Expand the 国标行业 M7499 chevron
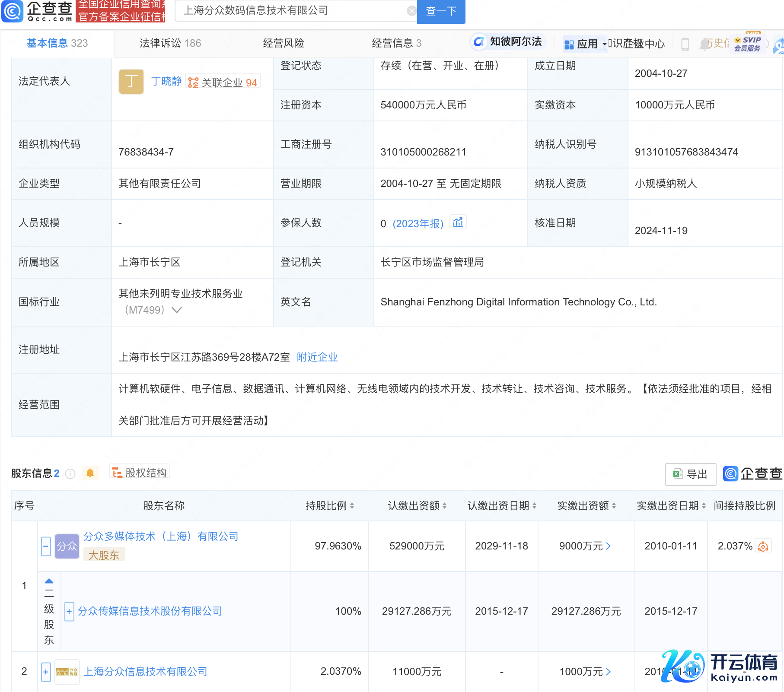Image resolution: width=784 pixels, height=692 pixels. (177, 310)
